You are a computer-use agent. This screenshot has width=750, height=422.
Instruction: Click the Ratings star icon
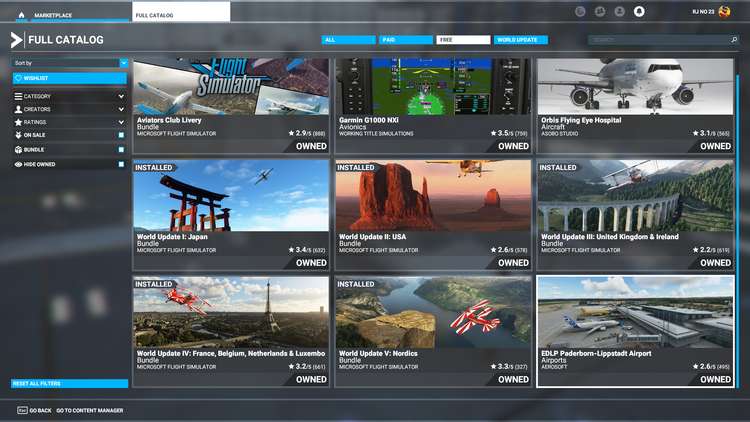click(18, 122)
